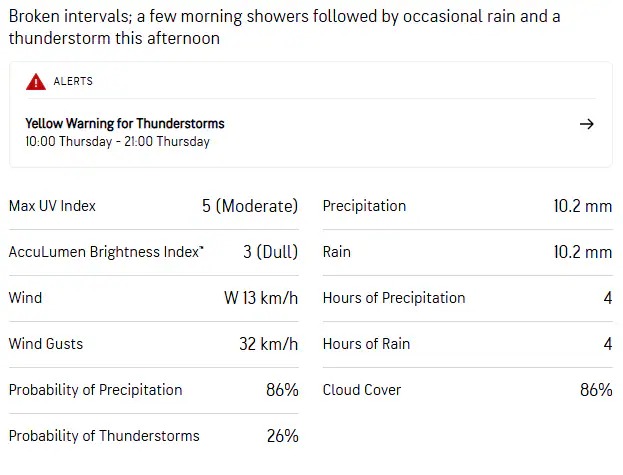Click the 3 (Dull) brightness value
The width and height of the screenshot is (623, 475).
pos(270,252)
